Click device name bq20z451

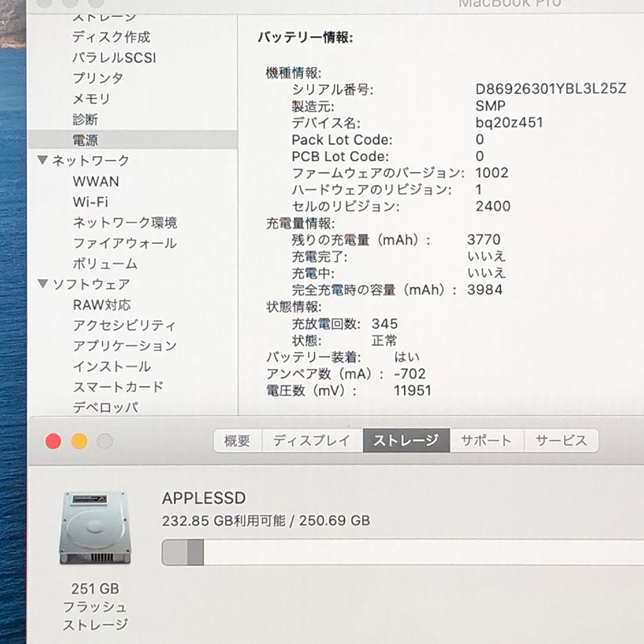[x=509, y=122]
